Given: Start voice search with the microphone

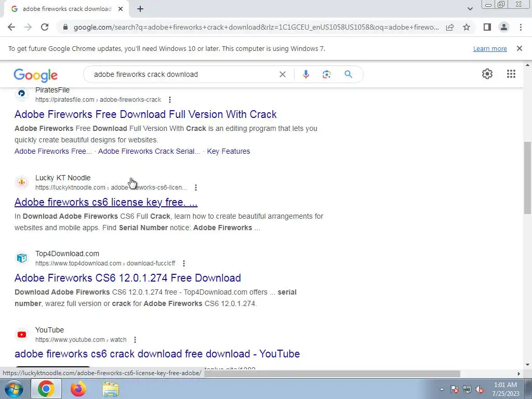Looking at the screenshot, I should pos(306,74).
